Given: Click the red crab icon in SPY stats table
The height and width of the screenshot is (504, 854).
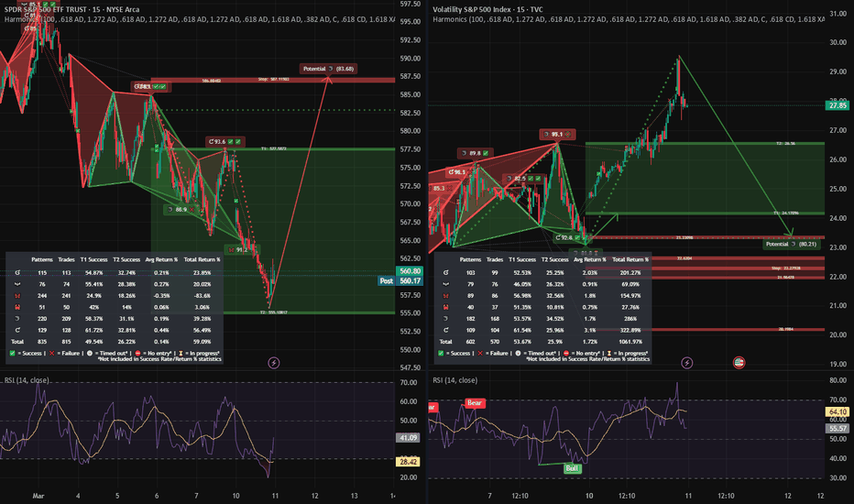Looking at the screenshot, I should click(x=17, y=307).
